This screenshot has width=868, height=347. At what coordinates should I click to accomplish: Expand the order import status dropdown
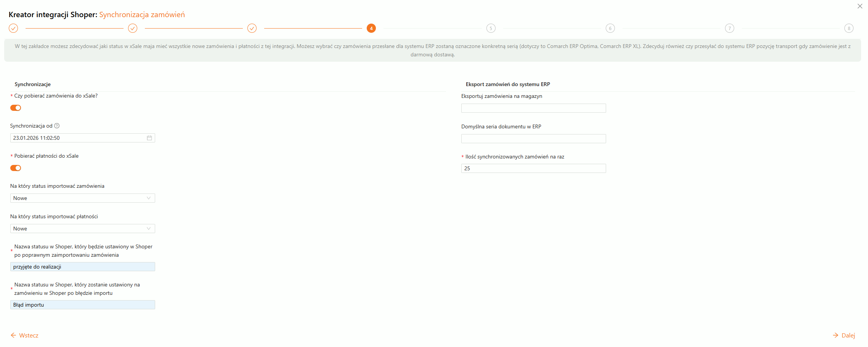(x=82, y=198)
